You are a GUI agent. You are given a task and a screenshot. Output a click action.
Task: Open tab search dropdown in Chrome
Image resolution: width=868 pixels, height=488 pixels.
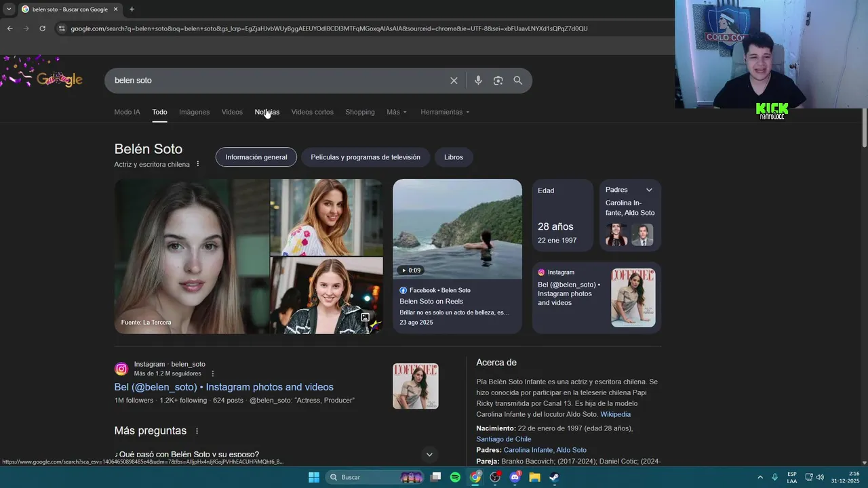click(x=9, y=9)
